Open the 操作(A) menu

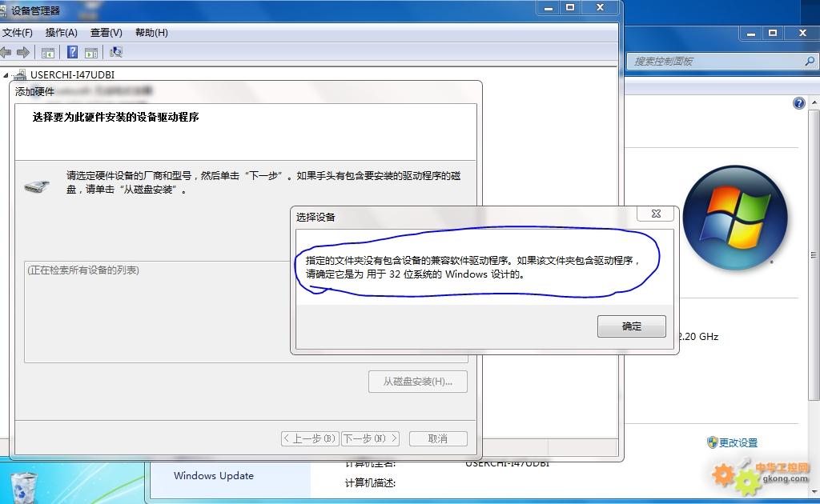[61, 32]
